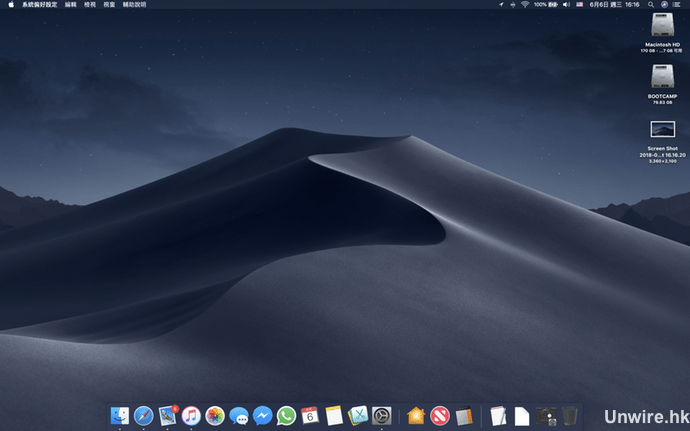Open the dark screenshot stack in the Dock
690x431 pixels.
[x=546, y=416]
